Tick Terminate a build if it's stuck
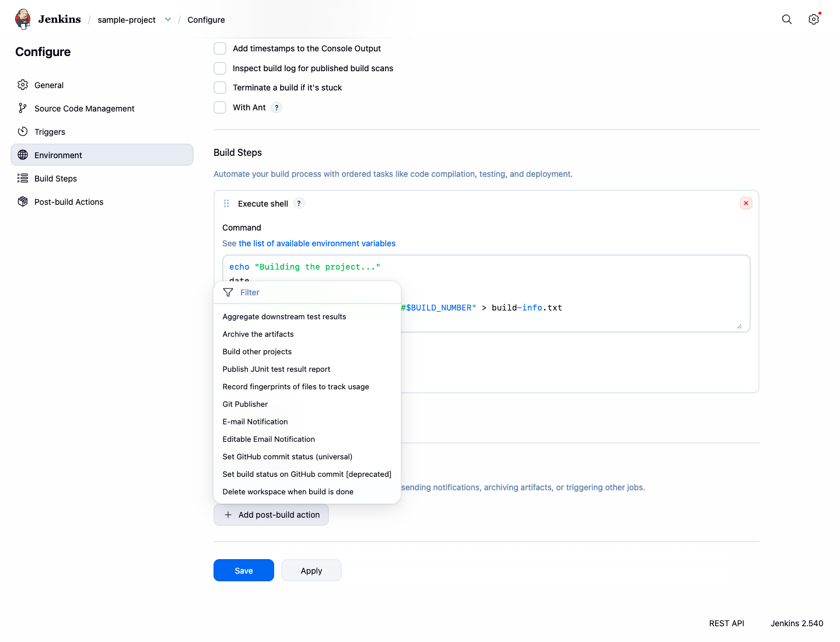The width and height of the screenshot is (840, 642). click(x=220, y=88)
